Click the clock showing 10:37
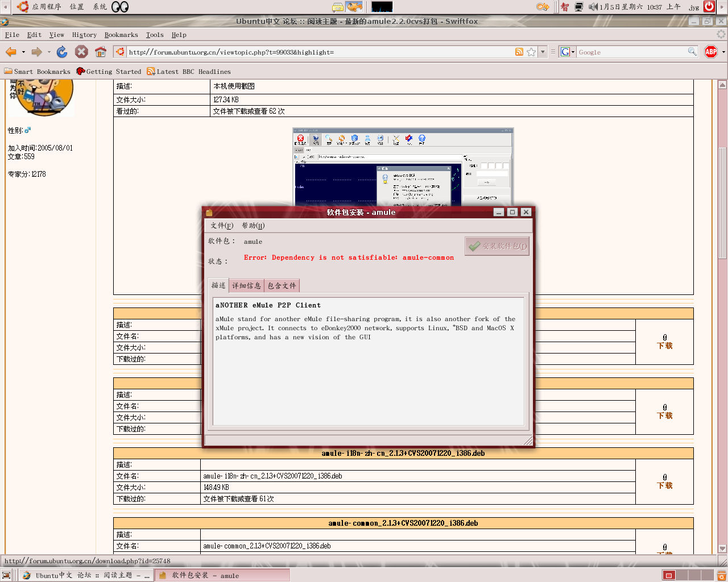 click(x=640, y=7)
